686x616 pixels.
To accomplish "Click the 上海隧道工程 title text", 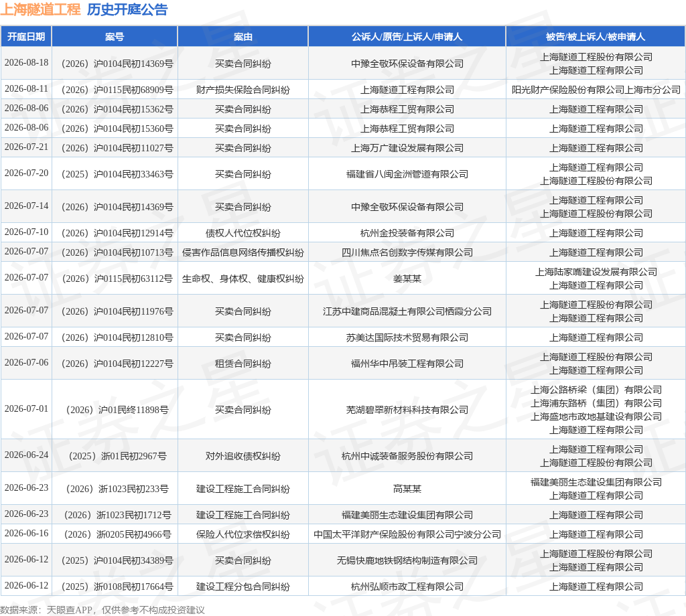I will pyautogui.click(x=40, y=9).
